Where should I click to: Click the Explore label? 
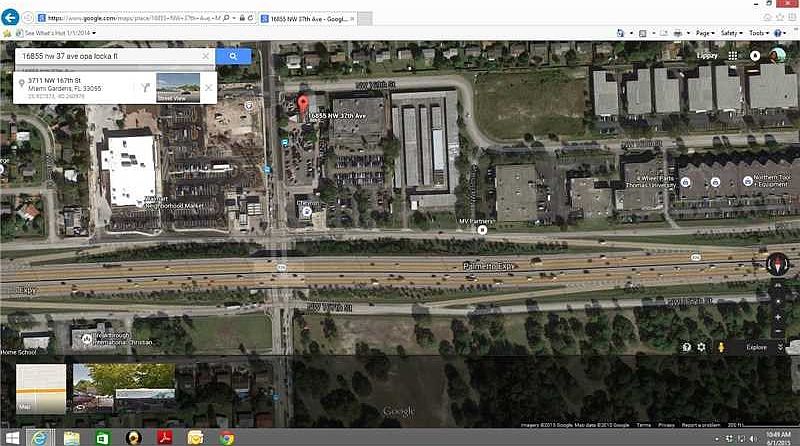(757, 347)
